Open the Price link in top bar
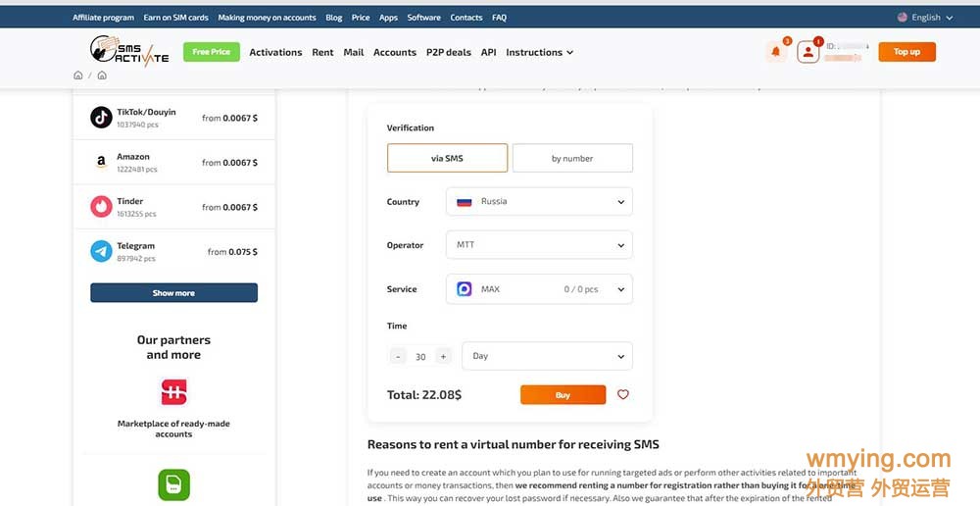 coord(361,18)
